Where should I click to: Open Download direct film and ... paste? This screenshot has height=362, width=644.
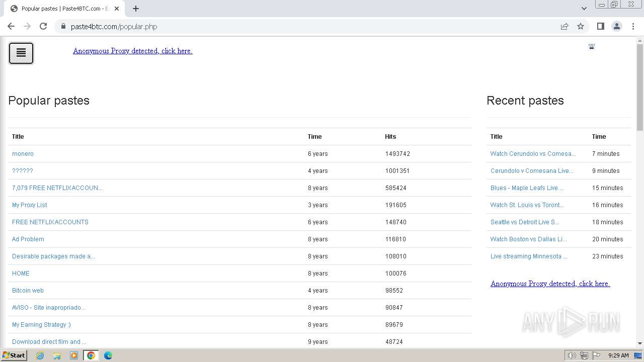tap(49, 342)
